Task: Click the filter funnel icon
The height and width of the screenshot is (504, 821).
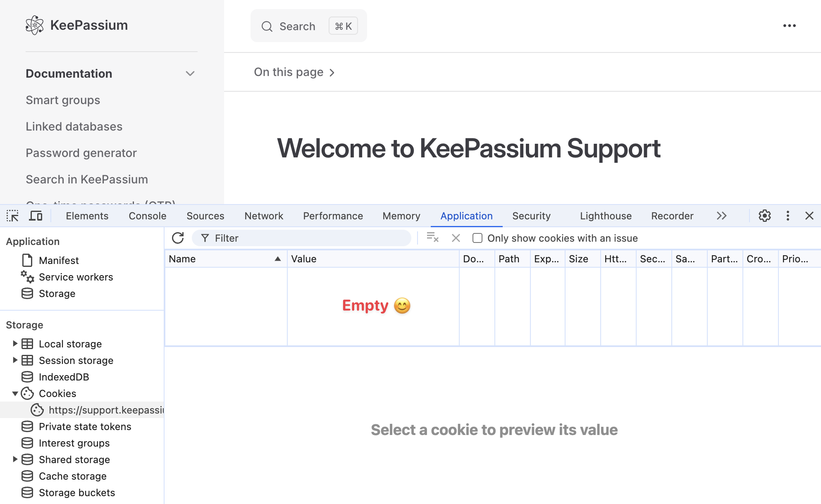Action: pyautogui.click(x=205, y=238)
